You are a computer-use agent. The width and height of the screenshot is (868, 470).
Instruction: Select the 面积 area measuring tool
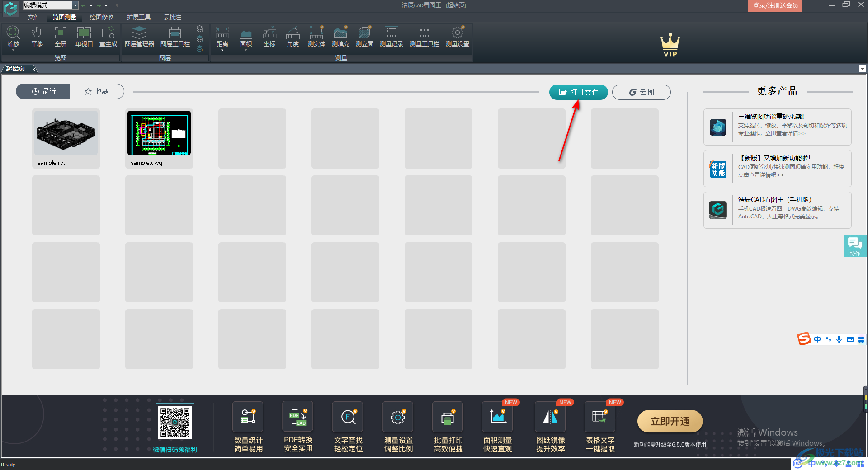tap(246, 36)
